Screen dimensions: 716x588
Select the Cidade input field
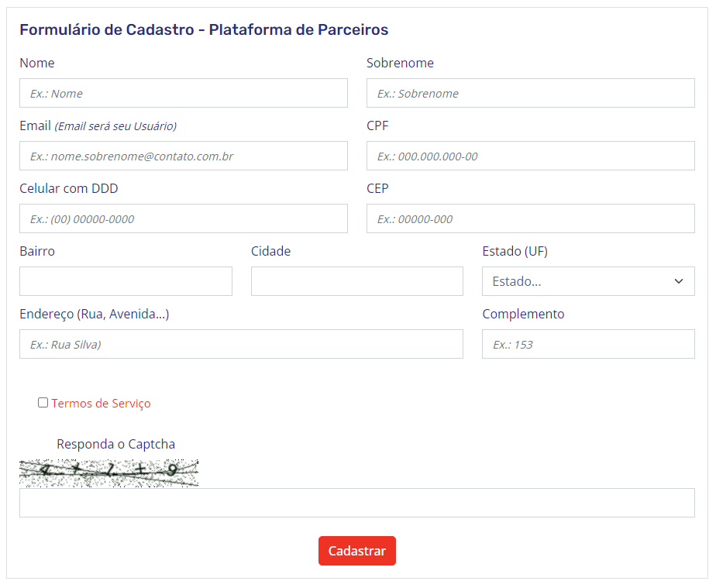[x=356, y=281]
